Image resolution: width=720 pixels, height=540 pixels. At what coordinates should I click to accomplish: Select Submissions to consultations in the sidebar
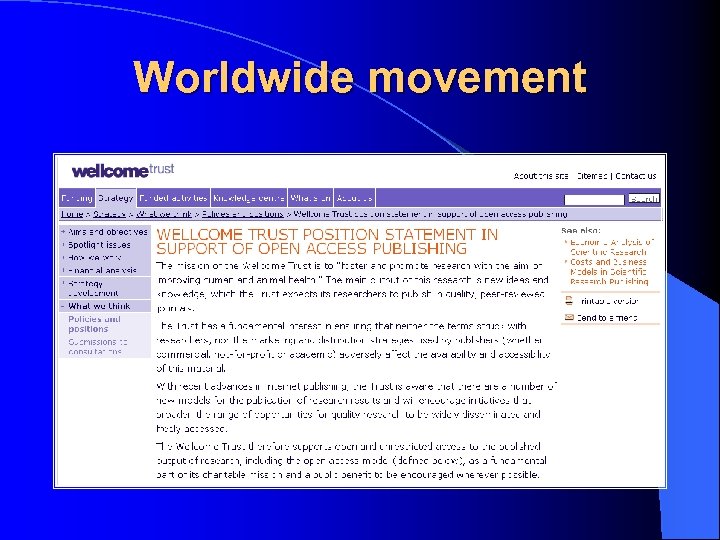(97, 347)
